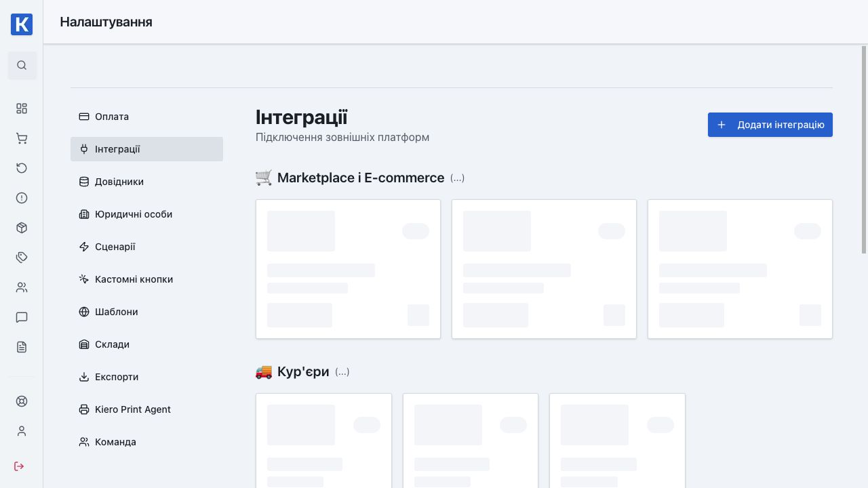Click the Кур'єри section heading
Image resolution: width=868 pixels, height=488 pixels.
click(303, 371)
